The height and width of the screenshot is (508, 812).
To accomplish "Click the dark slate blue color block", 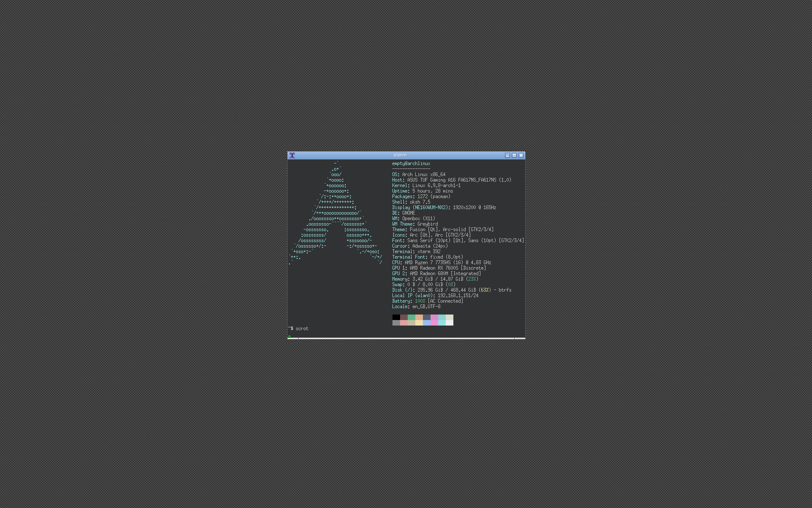I will tap(427, 317).
